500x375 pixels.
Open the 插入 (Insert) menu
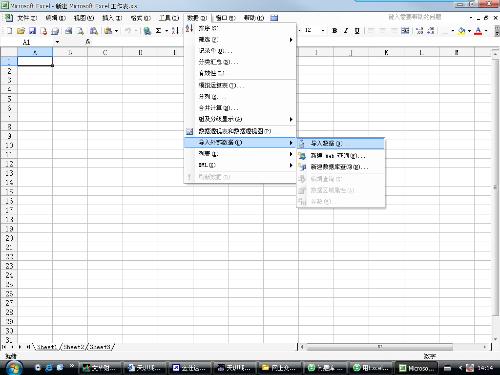click(112, 18)
